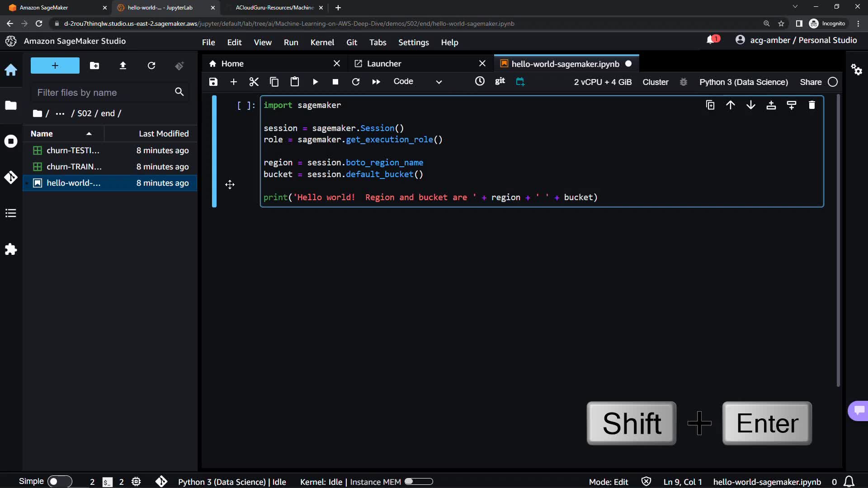Image resolution: width=868 pixels, height=488 pixels.
Task: Delete the cell using trash icon
Action: (x=811, y=105)
